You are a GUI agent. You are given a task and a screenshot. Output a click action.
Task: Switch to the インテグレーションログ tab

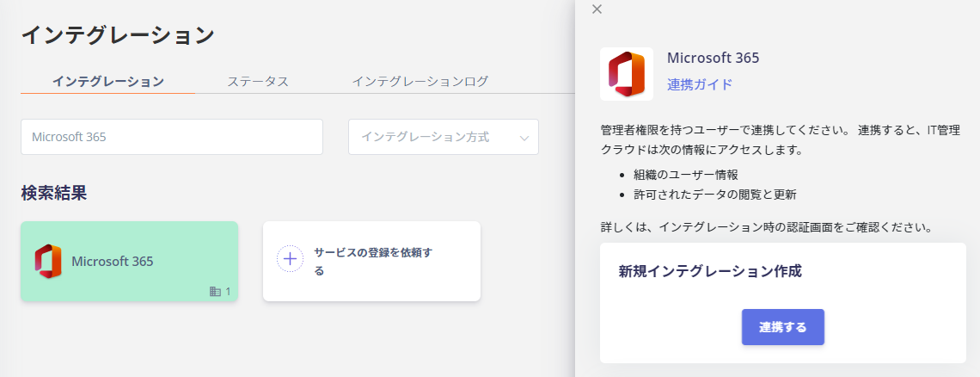click(420, 82)
